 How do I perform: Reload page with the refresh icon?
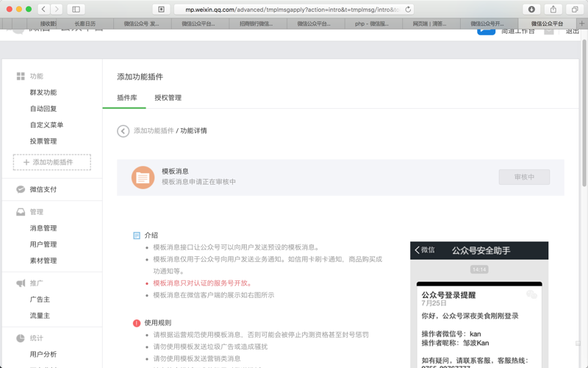408,10
